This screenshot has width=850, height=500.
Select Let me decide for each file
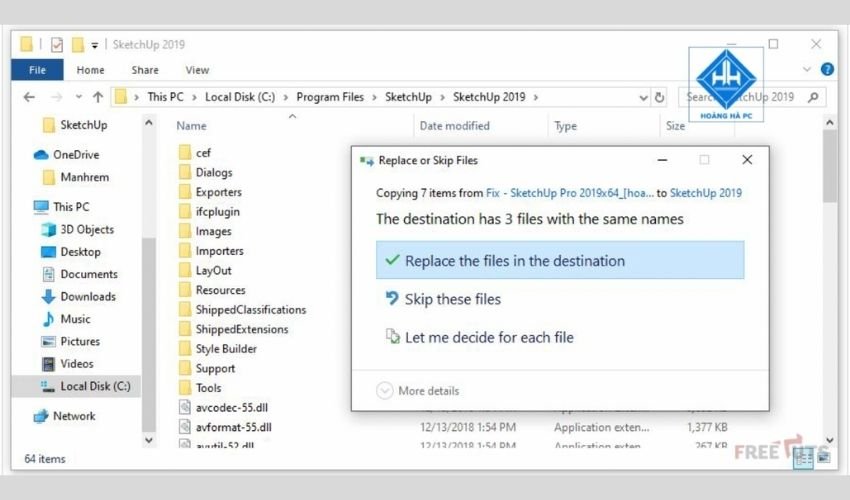(488, 338)
